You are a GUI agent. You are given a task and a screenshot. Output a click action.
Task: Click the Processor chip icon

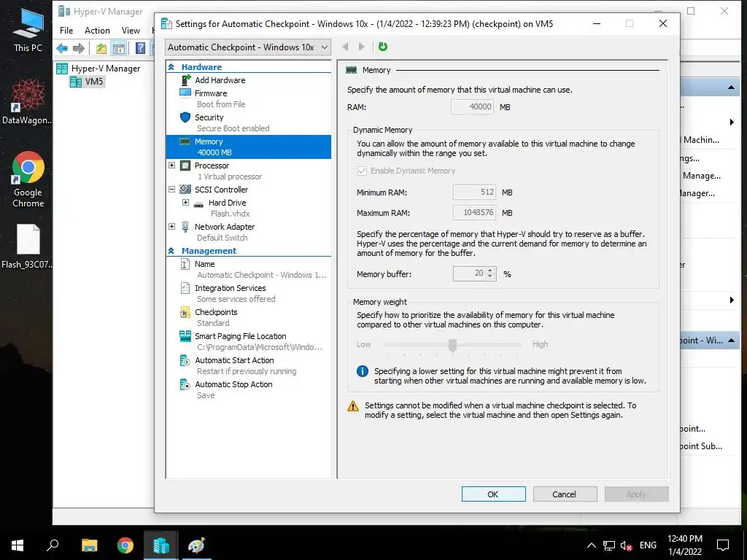185,166
